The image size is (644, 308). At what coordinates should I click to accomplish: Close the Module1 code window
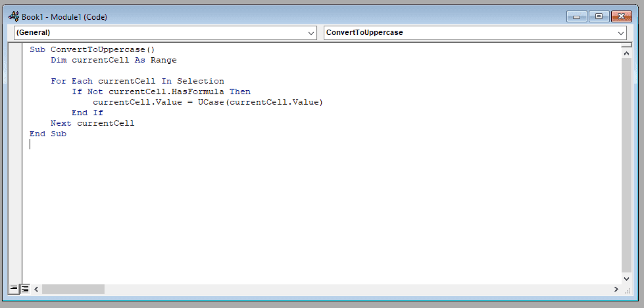(621, 17)
